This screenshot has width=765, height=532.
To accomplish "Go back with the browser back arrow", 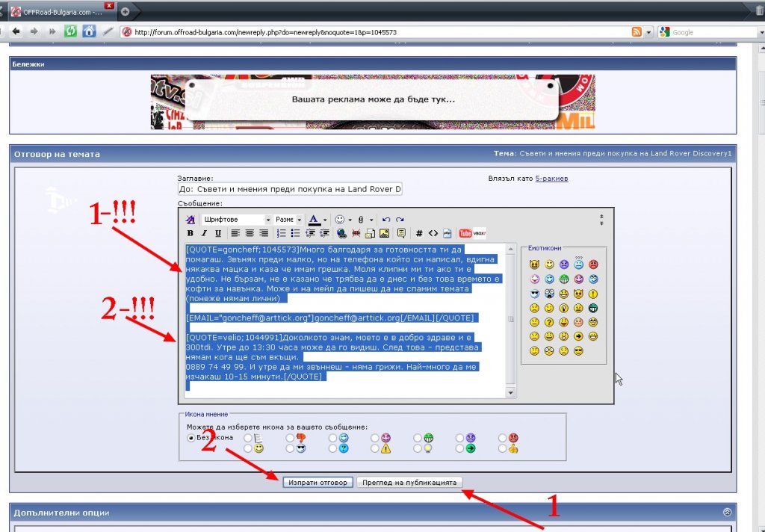I will (x=16, y=31).
